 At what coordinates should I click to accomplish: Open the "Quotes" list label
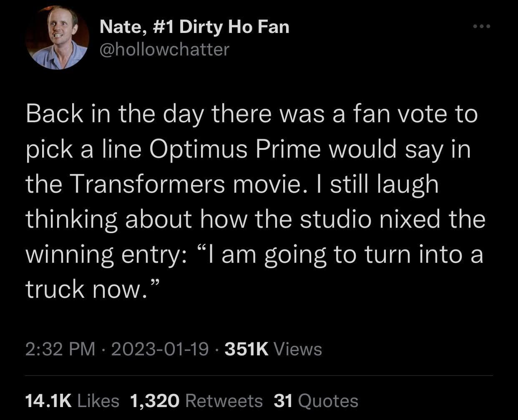click(328, 401)
